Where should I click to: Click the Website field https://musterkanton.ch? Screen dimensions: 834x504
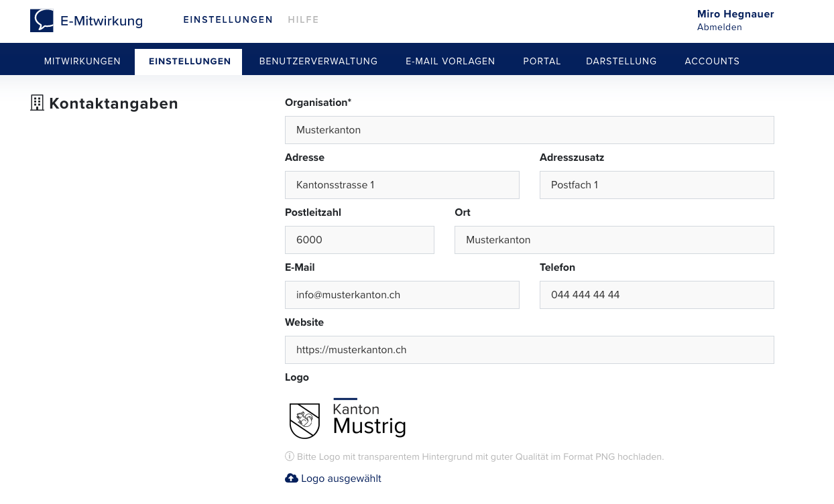530,350
